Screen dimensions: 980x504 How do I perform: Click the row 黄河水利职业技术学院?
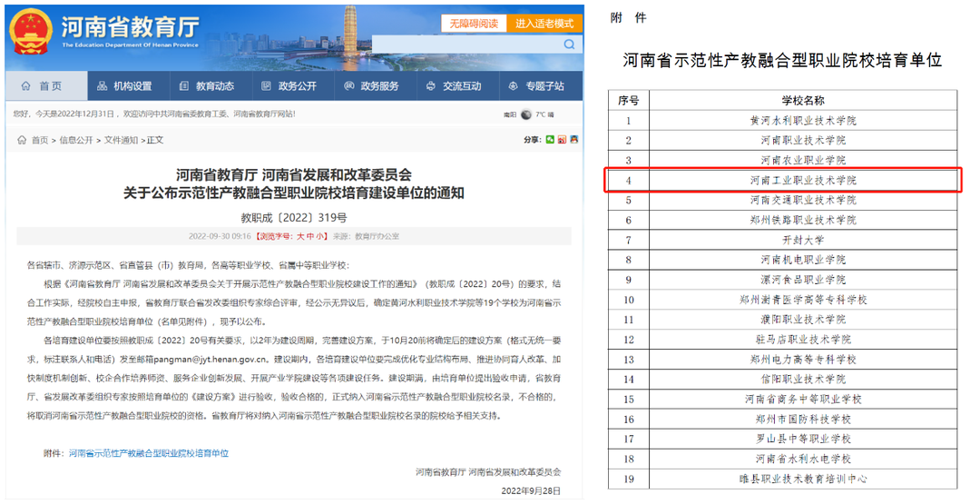tap(782, 120)
